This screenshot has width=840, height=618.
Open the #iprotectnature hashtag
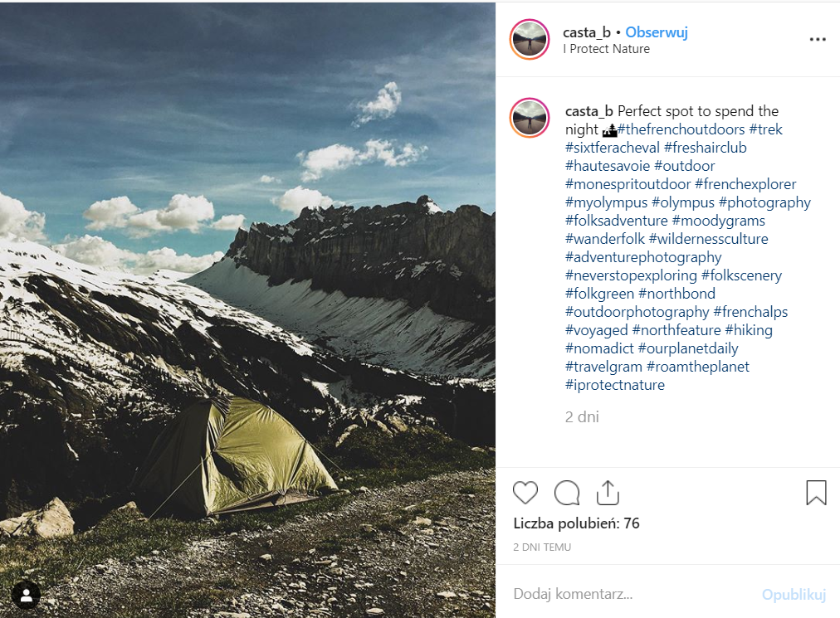coord(614,385)
